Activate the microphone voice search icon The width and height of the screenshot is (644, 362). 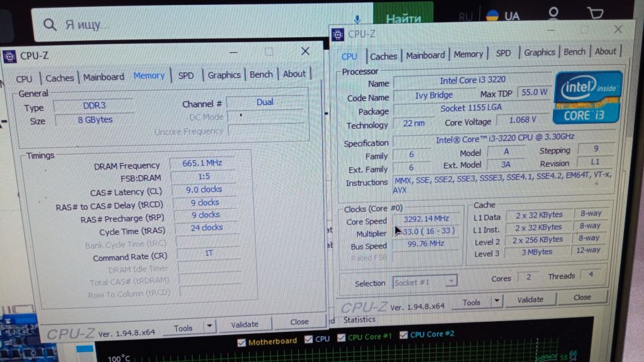coord(357,18)
